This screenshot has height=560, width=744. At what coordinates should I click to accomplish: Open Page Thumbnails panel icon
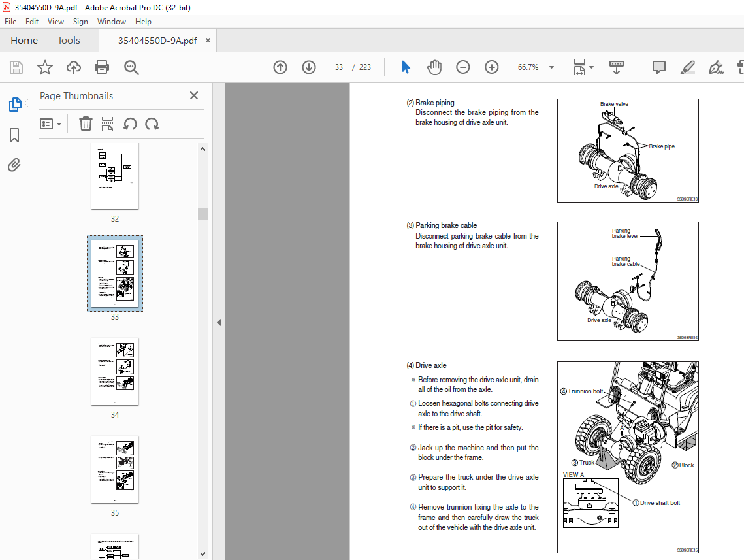(x=15, y=105)
